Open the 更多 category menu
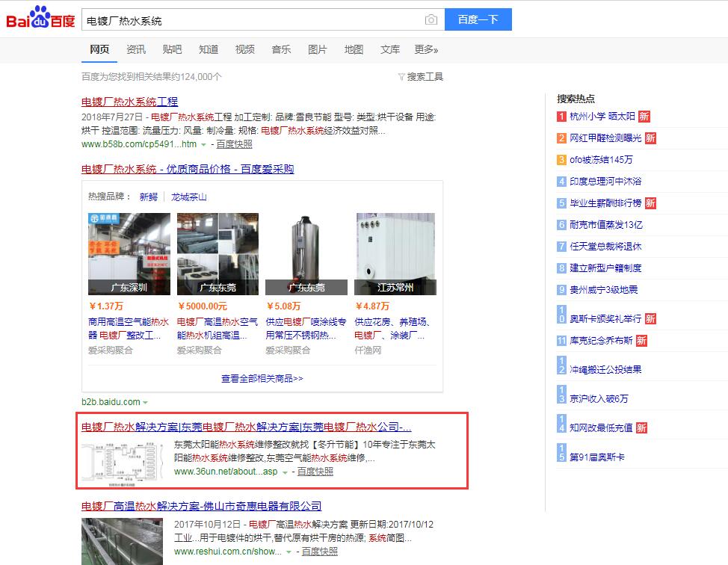Viewport: 728px width, 565px height. coord(426,50)
